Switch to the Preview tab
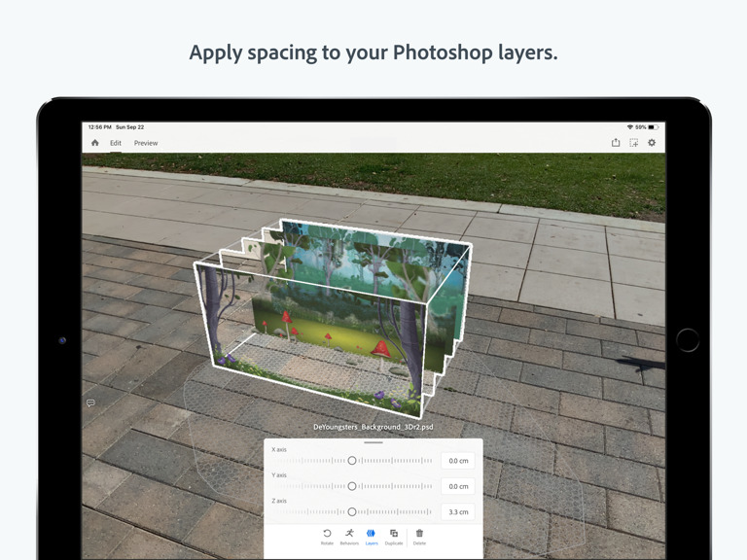Viewport: 747px width, 560px height. tap(146, 143)
